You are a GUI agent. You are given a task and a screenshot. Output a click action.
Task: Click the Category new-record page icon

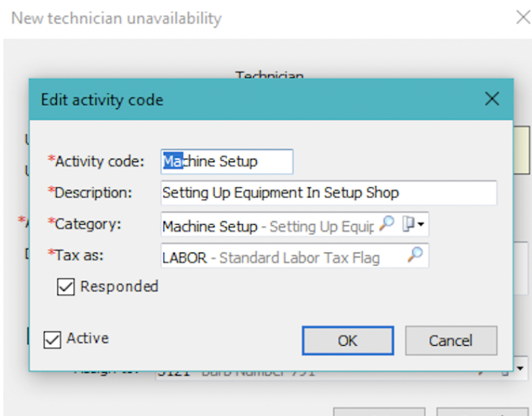tap(408, 224)
